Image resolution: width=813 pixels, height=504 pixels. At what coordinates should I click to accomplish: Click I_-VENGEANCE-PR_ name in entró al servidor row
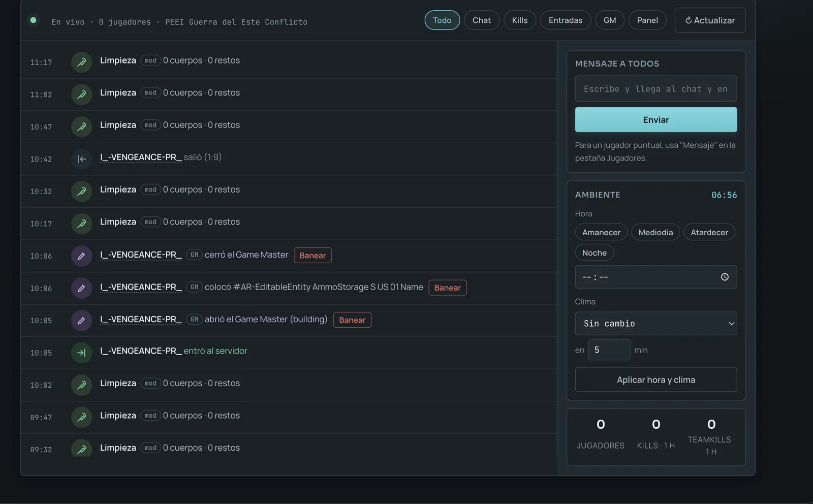pos(141,351)
